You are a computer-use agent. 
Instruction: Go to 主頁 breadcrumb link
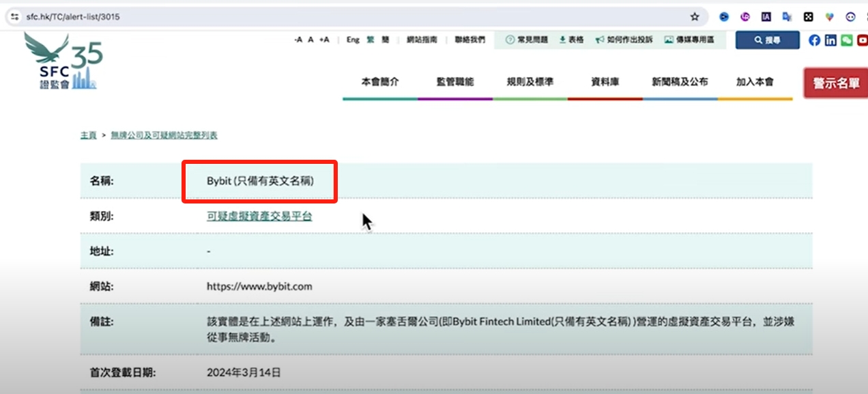88,135
